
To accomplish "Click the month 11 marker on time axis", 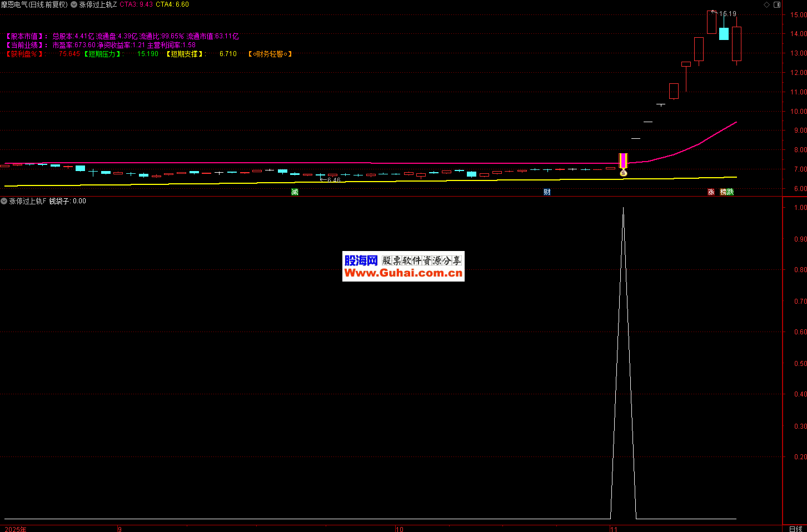I will (x=614, y=529).
